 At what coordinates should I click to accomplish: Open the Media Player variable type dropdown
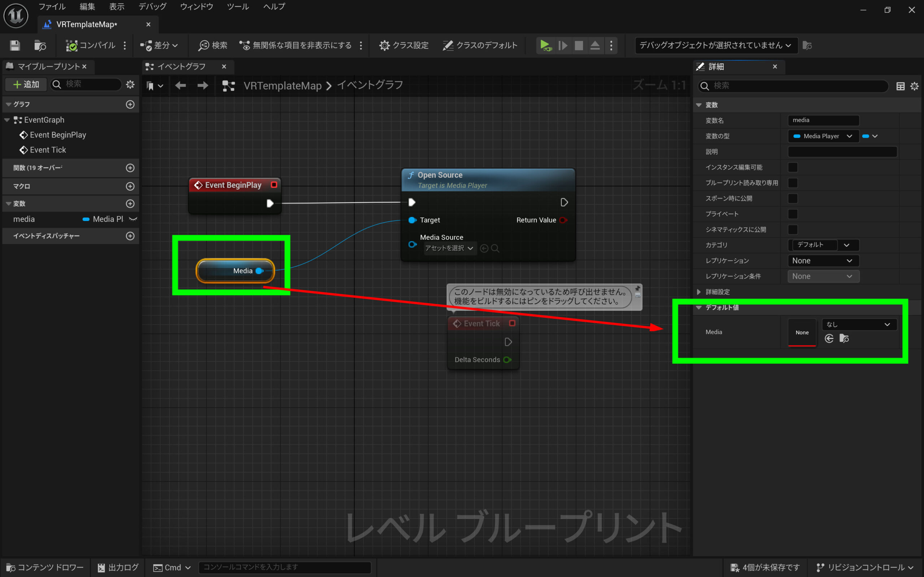(x=823, y=136)
